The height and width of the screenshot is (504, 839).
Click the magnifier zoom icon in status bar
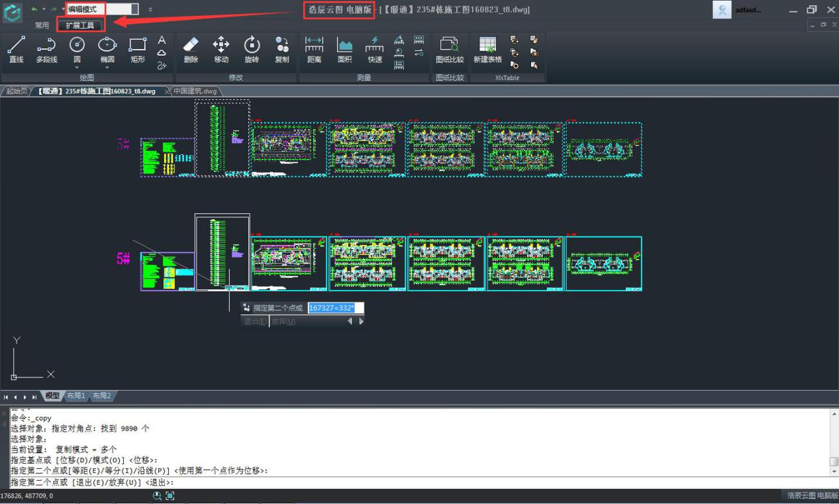pyautogui.click(x=158, y=495)
